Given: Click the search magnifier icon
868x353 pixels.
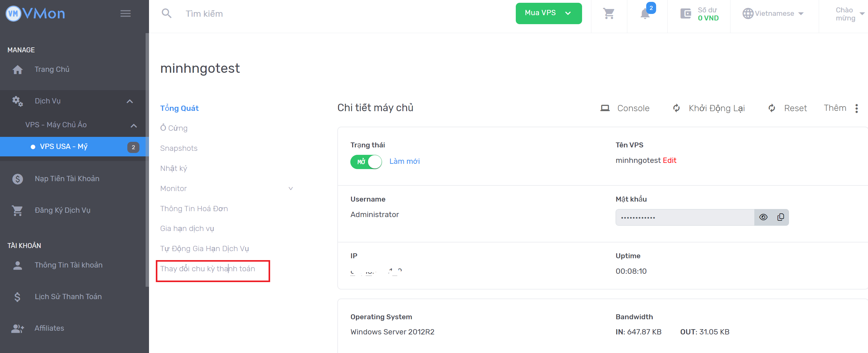Looking at the screenshot, I should [166, 14].
